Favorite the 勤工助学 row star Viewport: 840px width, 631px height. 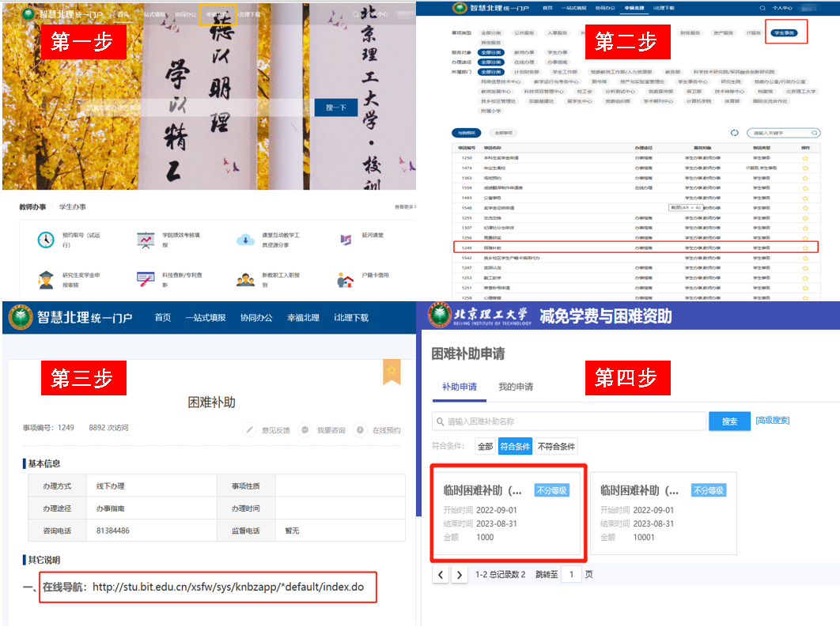pyautogui.click(x=804, y=278)
